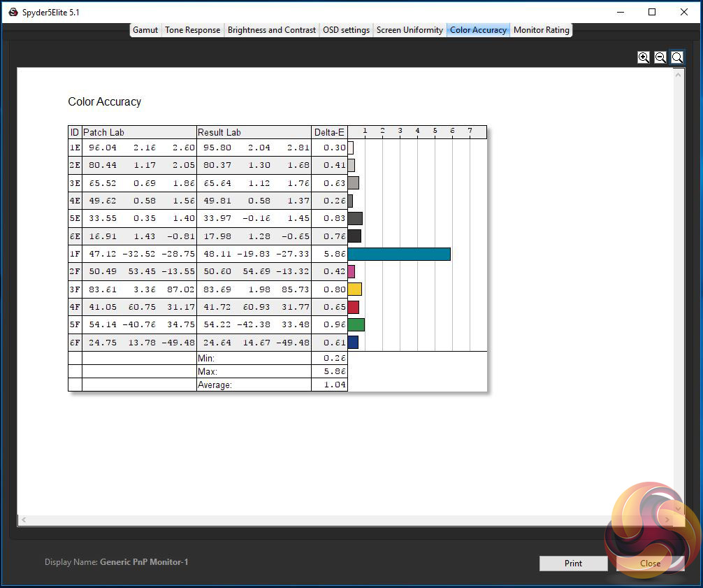Click the dark gray 5E Delta-E bar

(355, 218)
